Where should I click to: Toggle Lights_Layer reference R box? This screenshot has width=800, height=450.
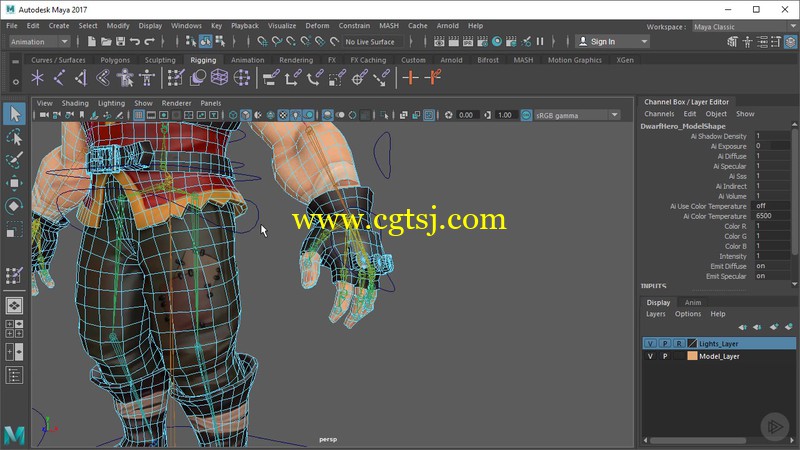tap(679, 343)
